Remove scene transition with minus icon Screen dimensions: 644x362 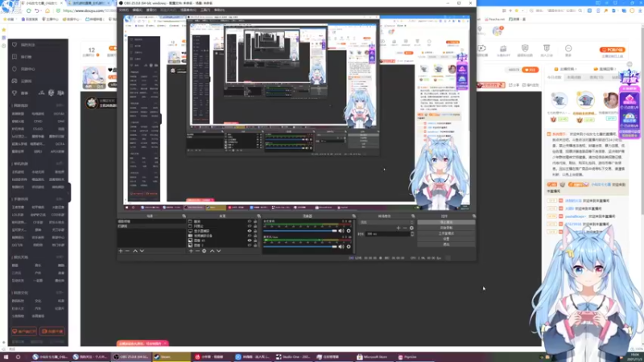click(405, 228)
